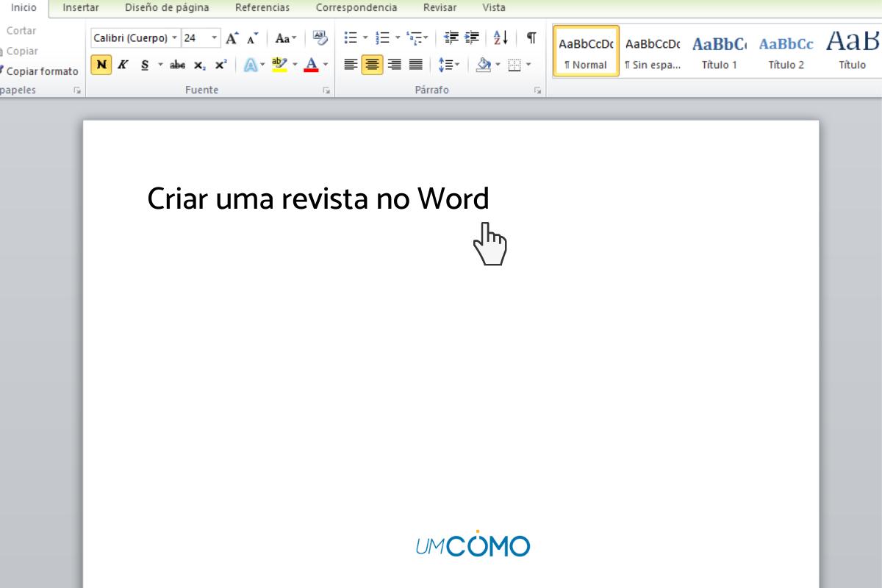The width and height of the screenshot is (882, 588).
Task: Apply text highlight color
Action: click(280, 65)
